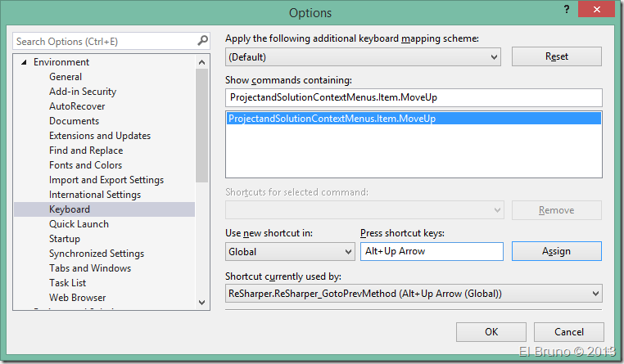This screenshot has height=364, width=624.
Task: Select Quick Launch in options tree
Action: [x=79, y=224]
